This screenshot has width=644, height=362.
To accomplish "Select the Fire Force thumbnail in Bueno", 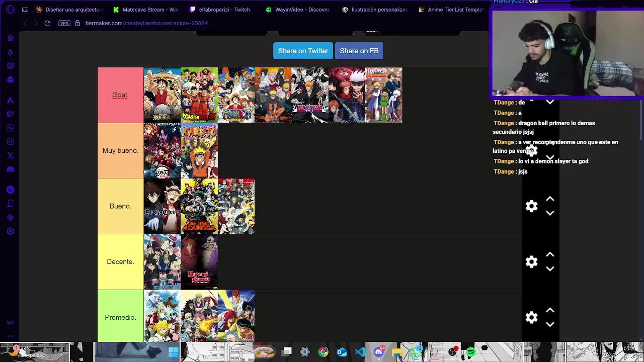I will point(236,206).
